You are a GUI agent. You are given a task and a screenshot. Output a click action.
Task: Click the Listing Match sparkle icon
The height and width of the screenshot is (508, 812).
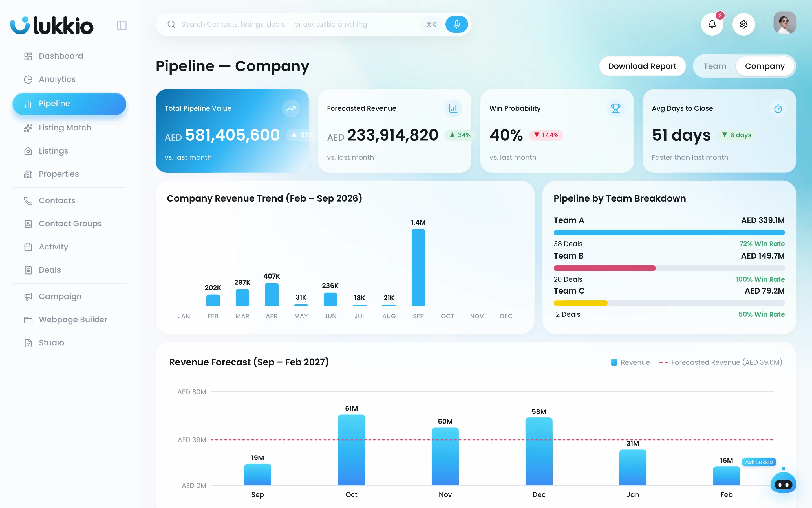[28, 128]
